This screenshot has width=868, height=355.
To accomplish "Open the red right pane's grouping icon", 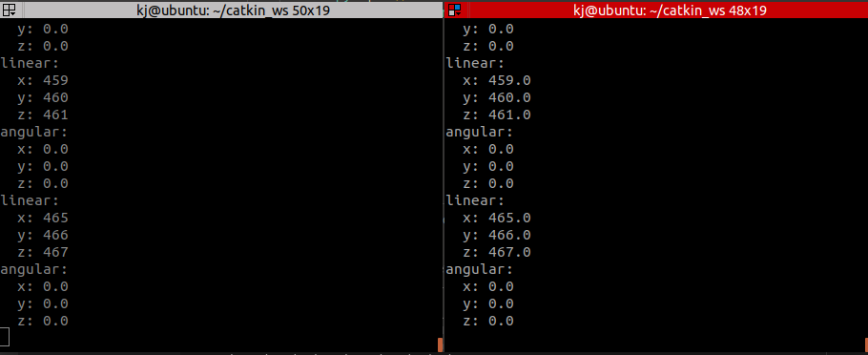I will point(454,10).
